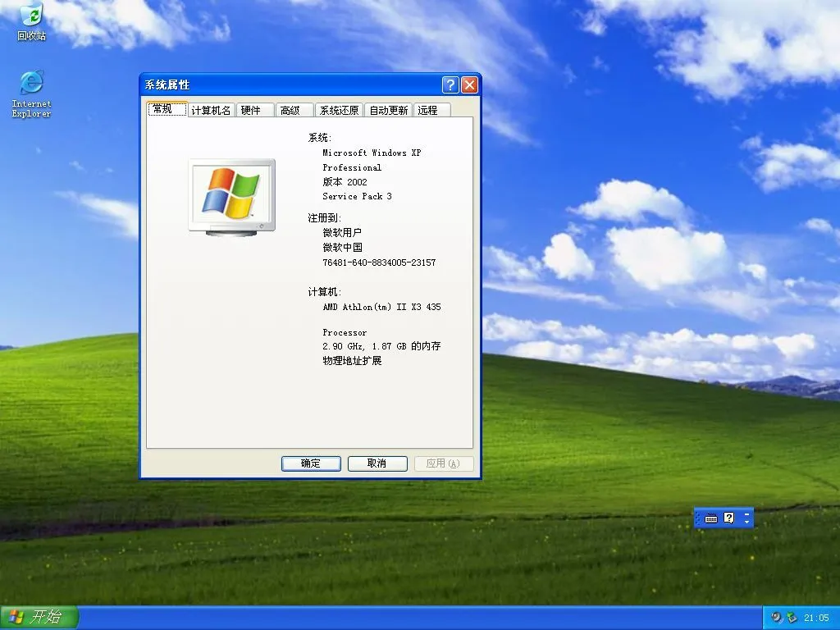The width and height of the screenshot is (840, 630).
Task: Click the Windows logo monitor image in System Properties
Action: pos(231,195)
